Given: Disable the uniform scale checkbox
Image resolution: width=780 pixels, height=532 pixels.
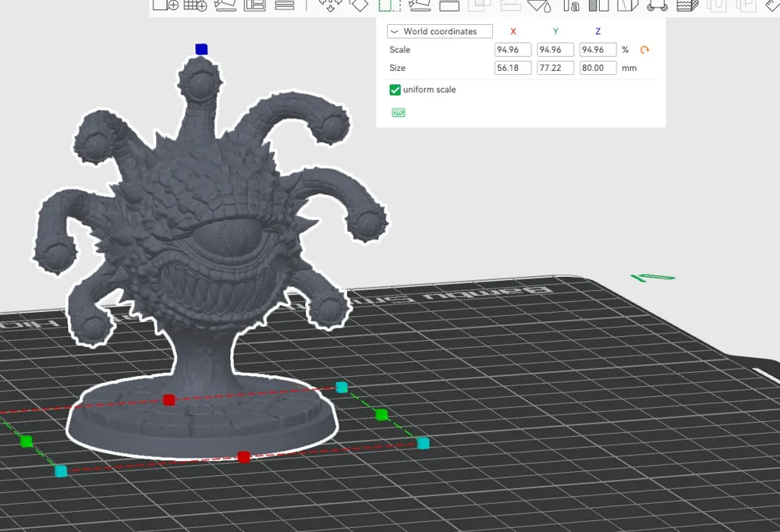Looking at the screenshot, I should coord(395,90).
